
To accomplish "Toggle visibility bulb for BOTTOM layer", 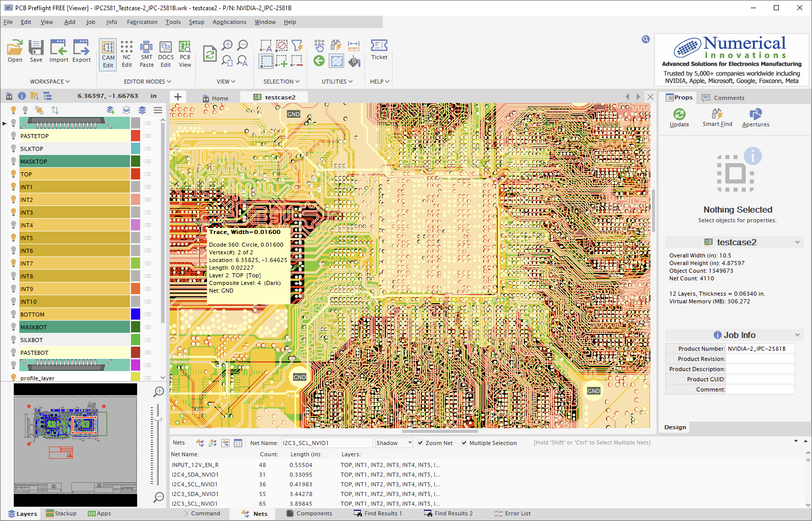I will coord(14,314).
